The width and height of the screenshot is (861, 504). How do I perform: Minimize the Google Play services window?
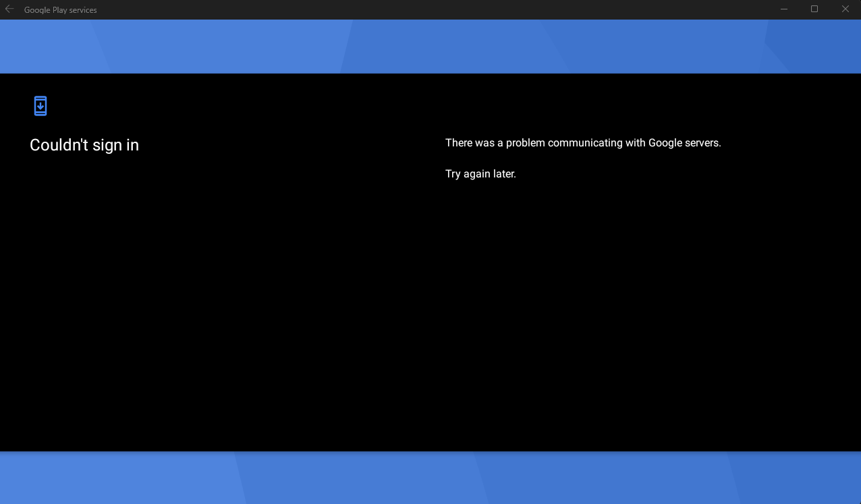784,9
